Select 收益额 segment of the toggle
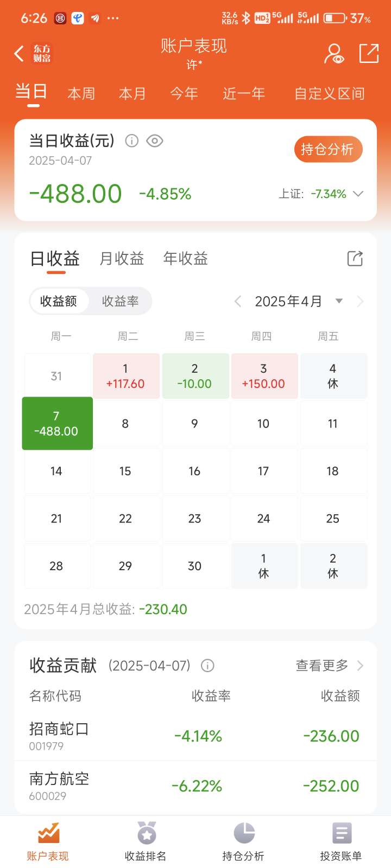The height and width of the screenshot is (868, 391). (59, 301)
